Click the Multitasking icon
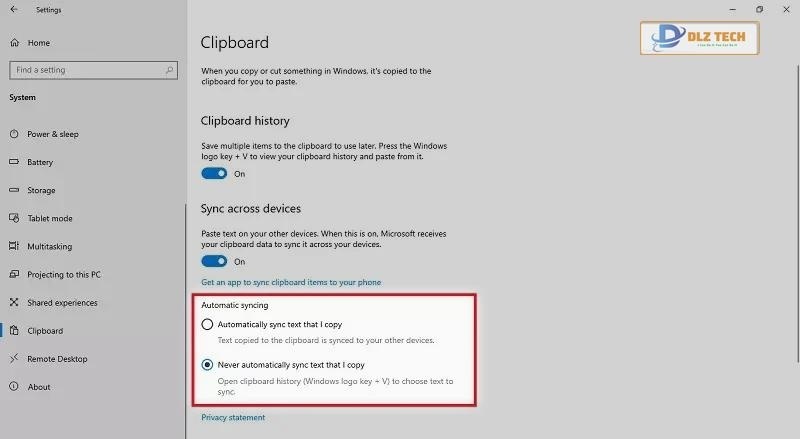The height and width of the screenshot is (439, 800). point(14,246)
